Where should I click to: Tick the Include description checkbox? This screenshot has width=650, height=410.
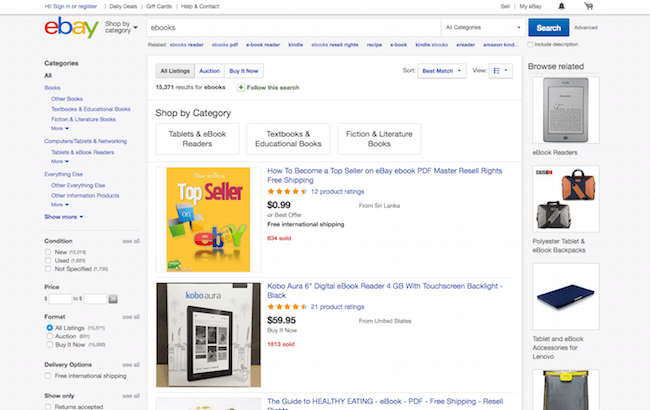coord(530,44)
